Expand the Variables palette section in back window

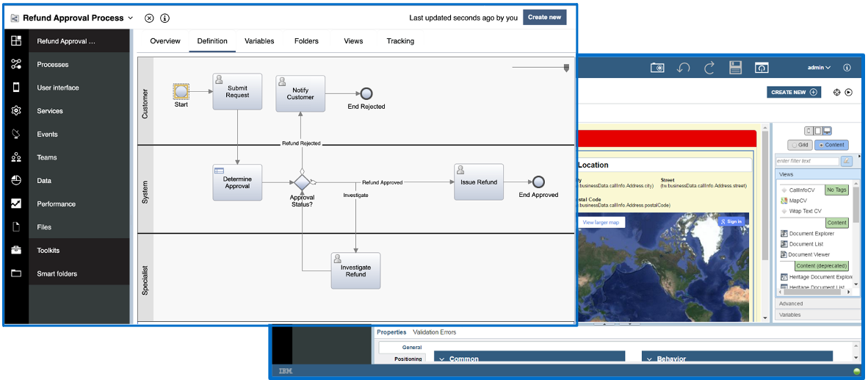click(818, 315)
